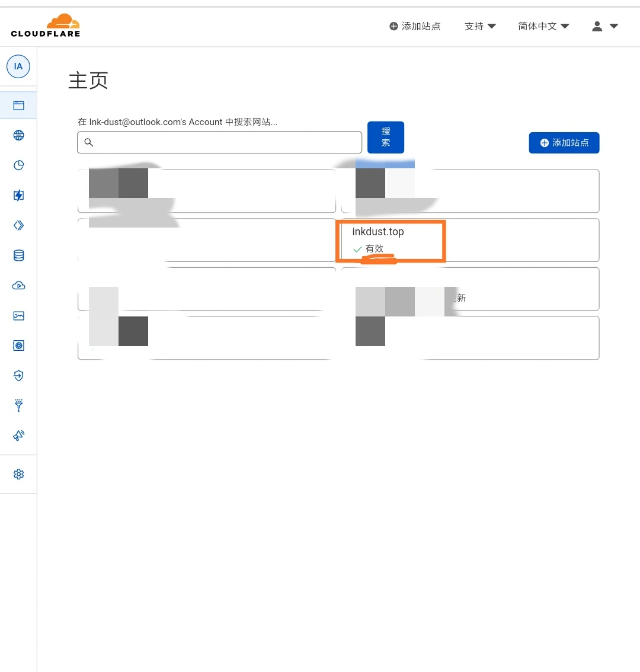Expand the 支持 support dropdown
Viewport: 640px width, 672px height.
click(479, 26)
